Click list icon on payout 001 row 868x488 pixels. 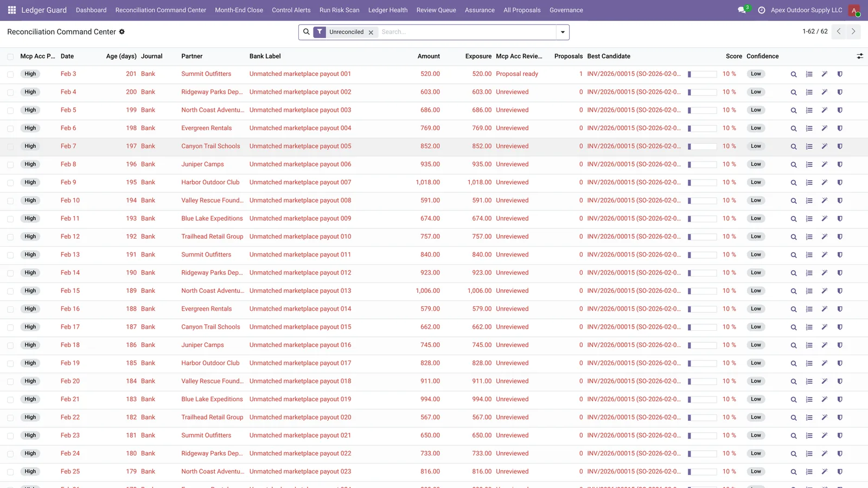pos(809,74)
